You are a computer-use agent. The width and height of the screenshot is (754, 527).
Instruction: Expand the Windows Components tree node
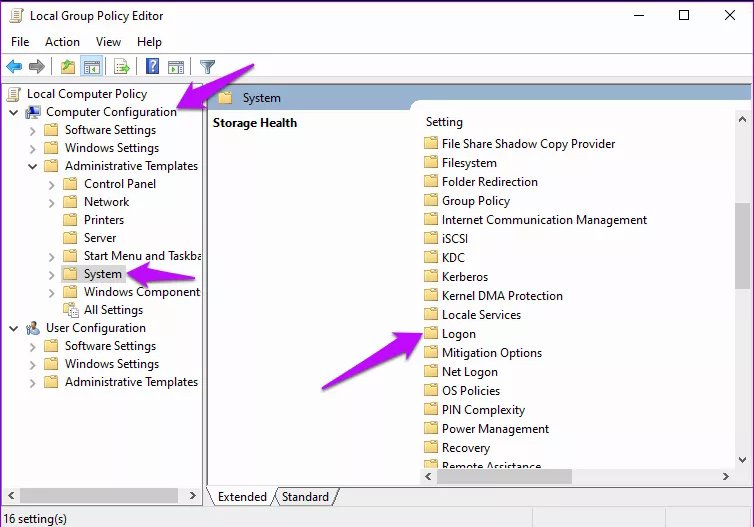point(51,292)
